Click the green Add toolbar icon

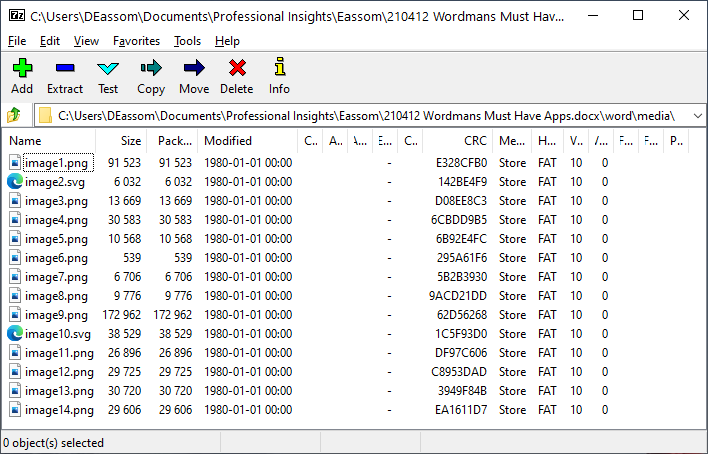(x=22, y=68)
